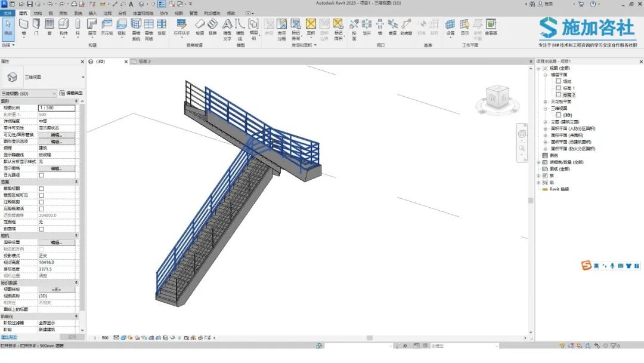Toggle the Crop View (裁剪视图) checkbox
The height and width of the screenshot is (363, 644).
pos(42,189)
